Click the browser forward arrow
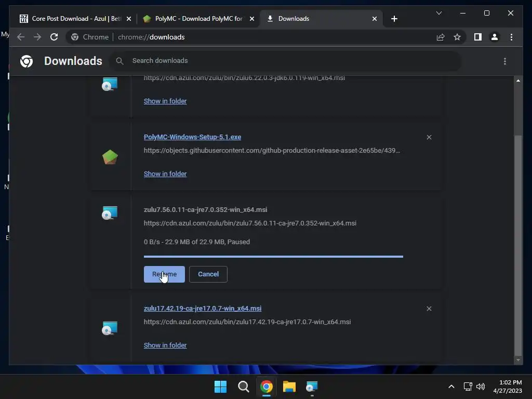Image resolution: width=532 pixels, height=399 pixels. pyautogui.click(x=37, y=37)
